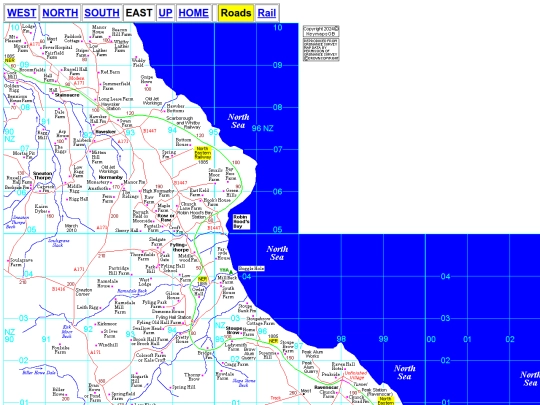Click the Bottom House label
The image size is (540, 405).
pyautogui.click(x=184, y=142)
